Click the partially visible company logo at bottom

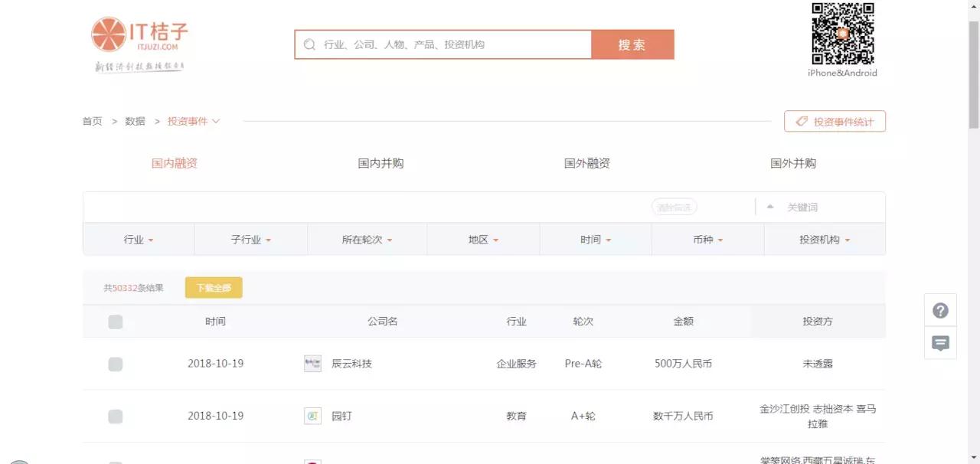(x=312, y=460)
